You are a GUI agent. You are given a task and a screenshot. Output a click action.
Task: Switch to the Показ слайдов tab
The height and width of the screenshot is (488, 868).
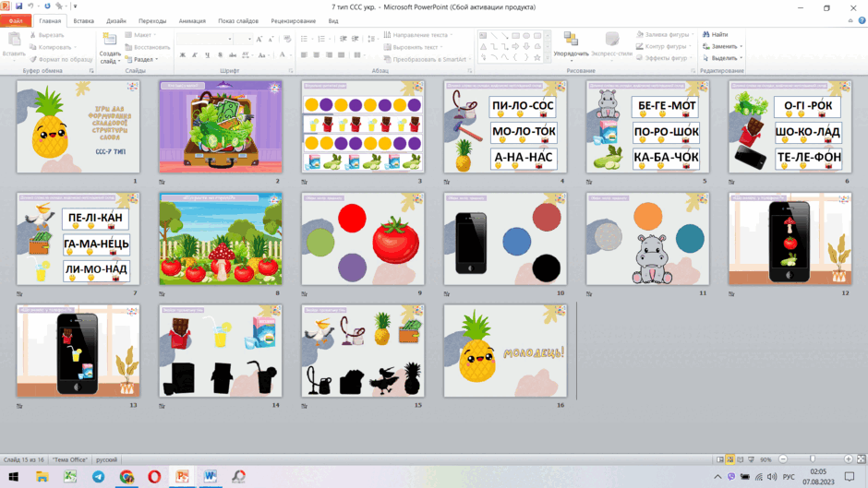click(238, 21)
